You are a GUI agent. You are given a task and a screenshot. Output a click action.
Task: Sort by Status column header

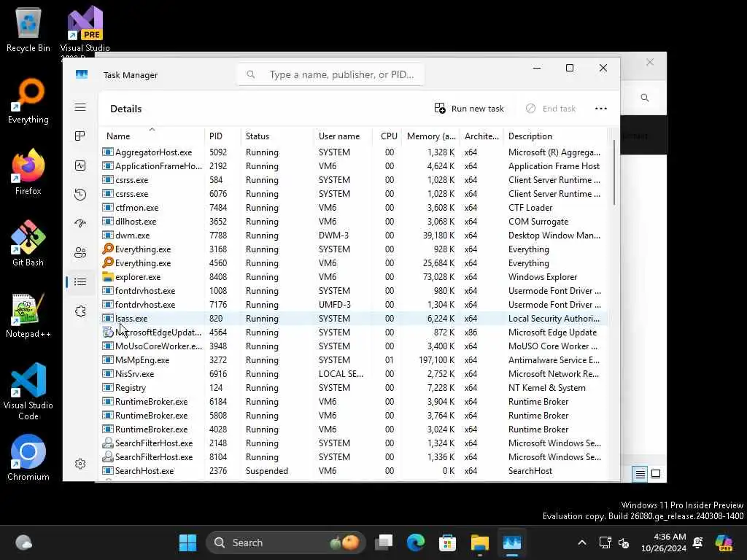click(x=277, y=136)
